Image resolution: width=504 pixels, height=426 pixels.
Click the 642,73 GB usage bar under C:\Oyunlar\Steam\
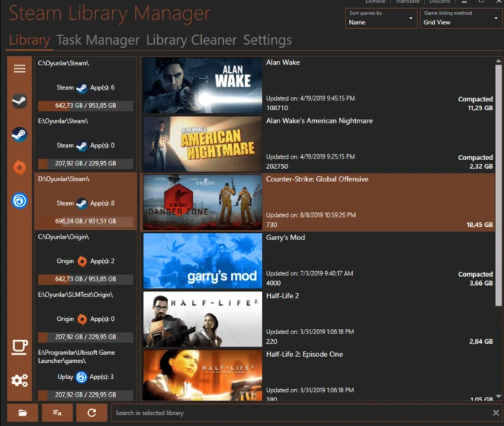pos(86,106)
